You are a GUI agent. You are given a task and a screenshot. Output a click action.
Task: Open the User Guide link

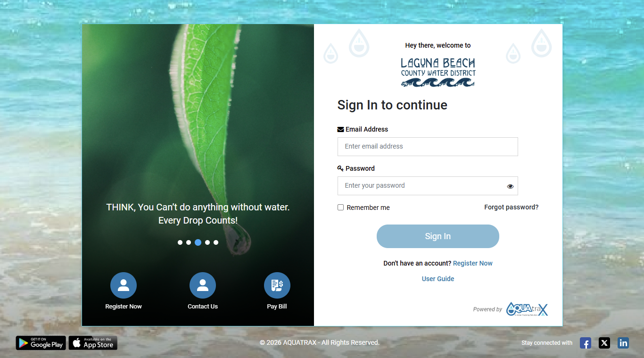[438, 279]
